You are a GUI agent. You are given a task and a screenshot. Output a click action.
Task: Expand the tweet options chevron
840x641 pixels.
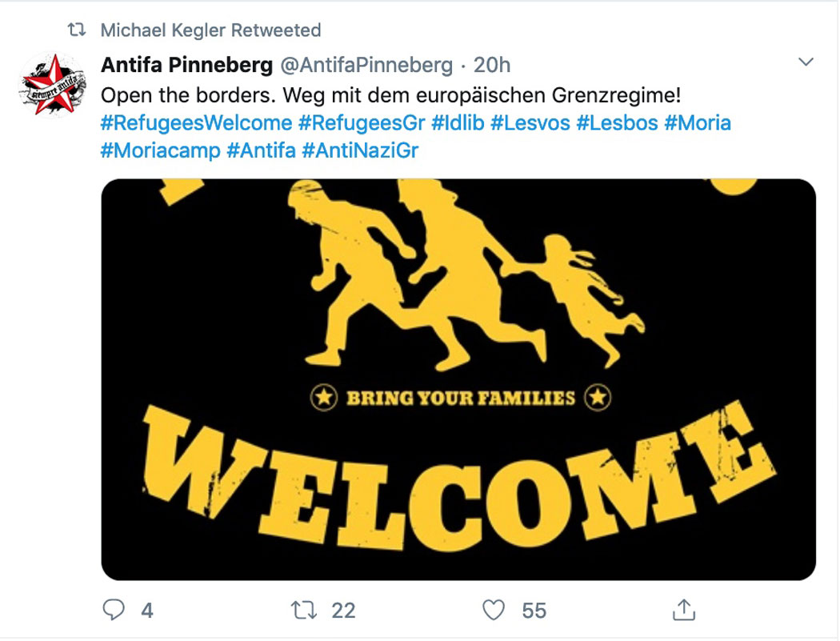tap(806, 62)
